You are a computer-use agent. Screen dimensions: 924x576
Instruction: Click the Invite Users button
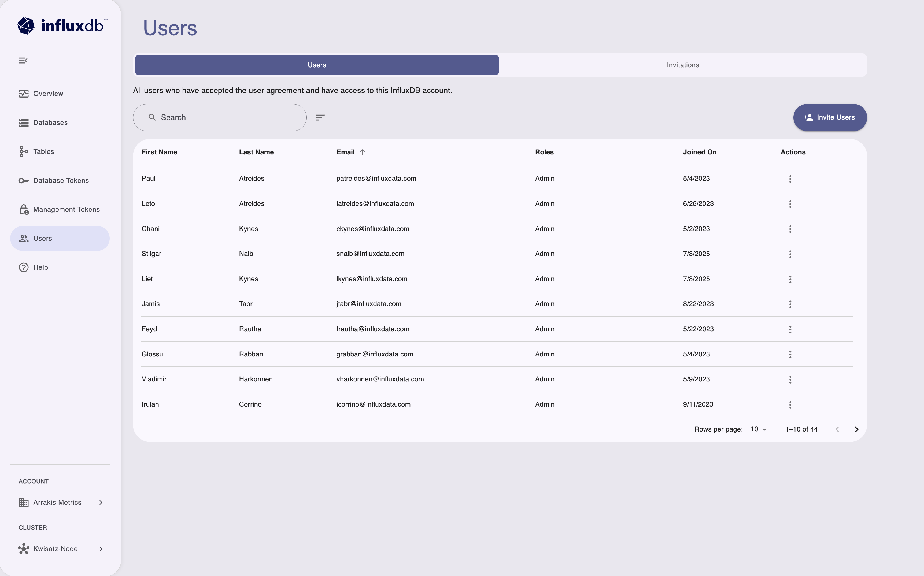(x=830, y=117)
